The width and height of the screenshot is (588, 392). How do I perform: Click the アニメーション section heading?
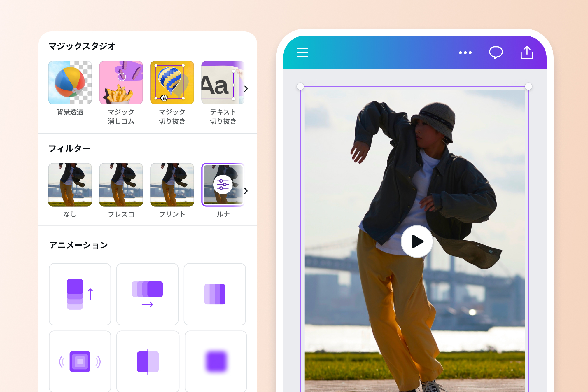pyautogui.click(x=78, y=245)
